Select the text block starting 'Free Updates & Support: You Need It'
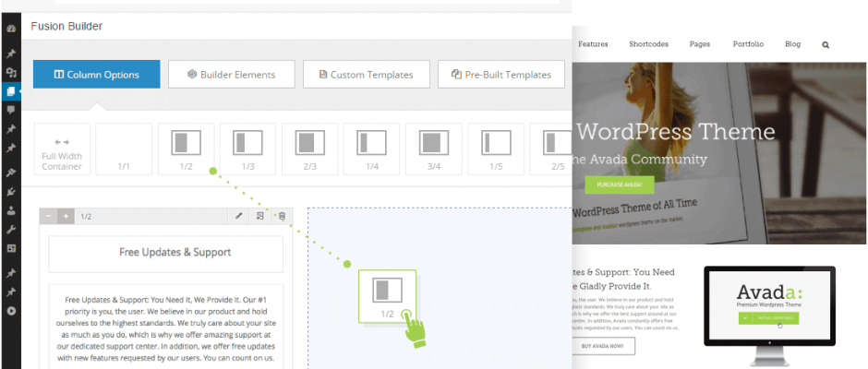Viewport: 868px width, 369px height. (x=166, y=327)
